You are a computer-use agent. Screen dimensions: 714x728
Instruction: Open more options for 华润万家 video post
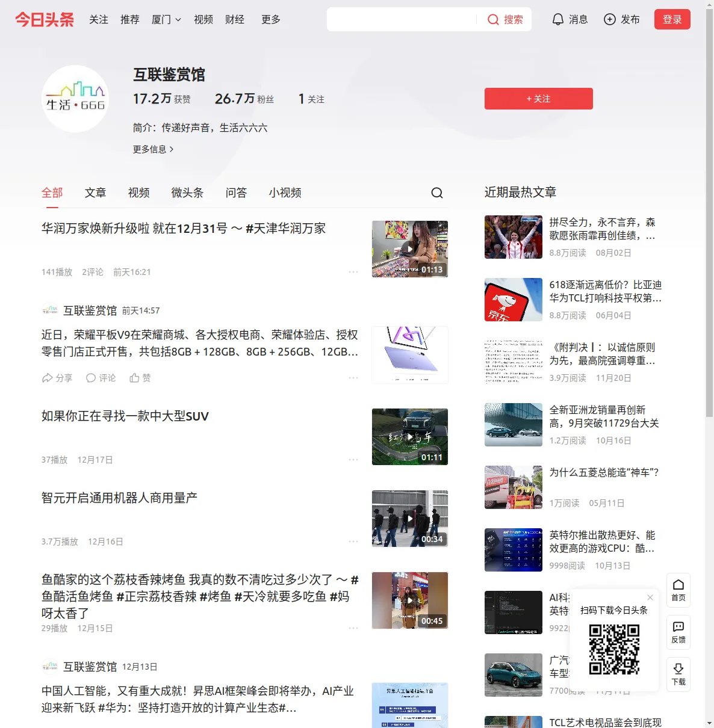[353, 272]
